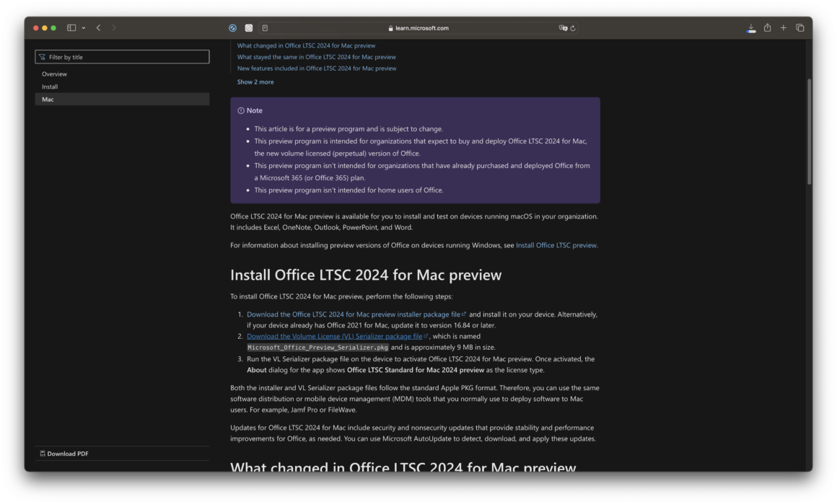This screenshot has width=837, height=504.
Task: Click the lock icon beside learn.microsoft.com
Action: pyautogui.click(x=391, y=28)
